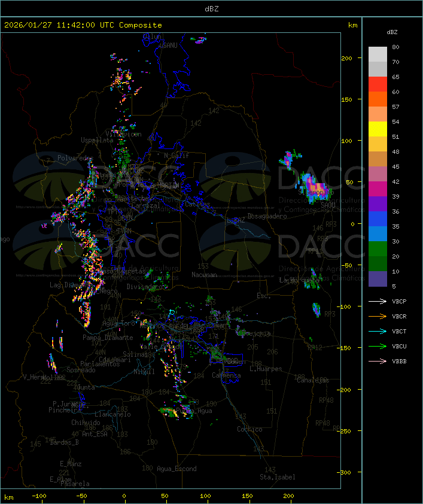The height and width of the screenshot is (504, 423).
Task: Click the VBBB legend label
Action: [x=399, y=362]
